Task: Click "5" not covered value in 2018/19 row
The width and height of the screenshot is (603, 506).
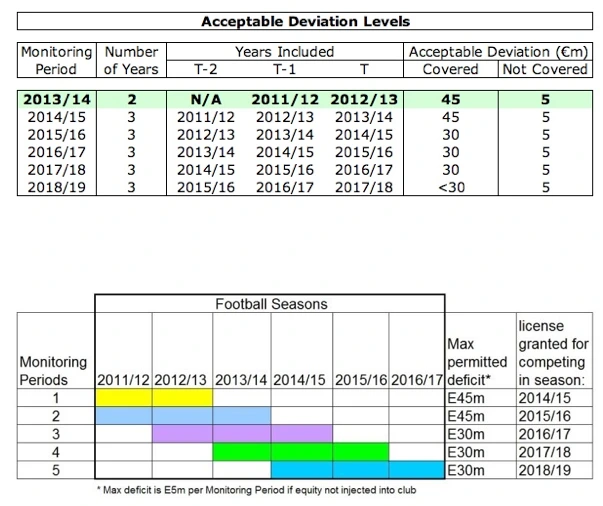Action: pyautogui.click(x=546, y=187)
